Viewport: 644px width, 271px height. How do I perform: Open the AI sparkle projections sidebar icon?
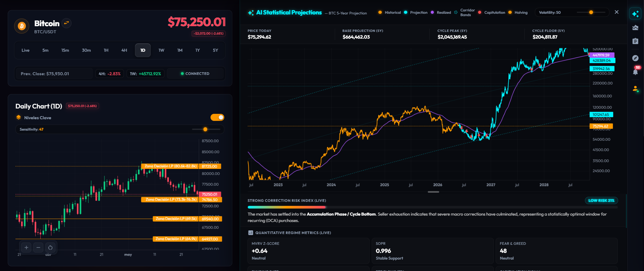[635, 14]
